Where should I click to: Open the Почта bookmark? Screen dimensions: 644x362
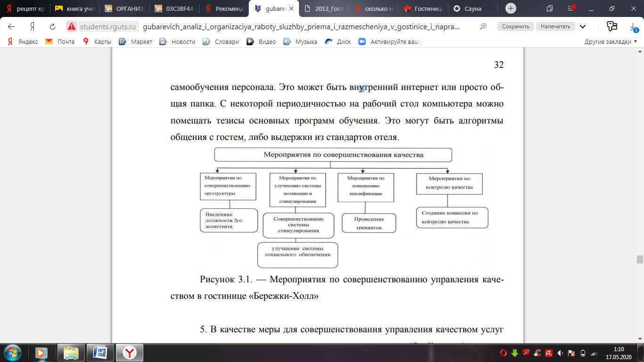60,41
